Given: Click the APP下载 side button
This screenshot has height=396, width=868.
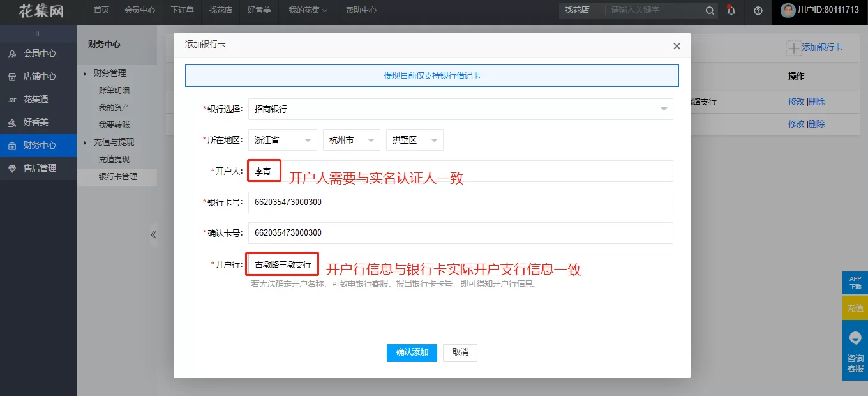Looking at the screenshot, I should (855, 283).
